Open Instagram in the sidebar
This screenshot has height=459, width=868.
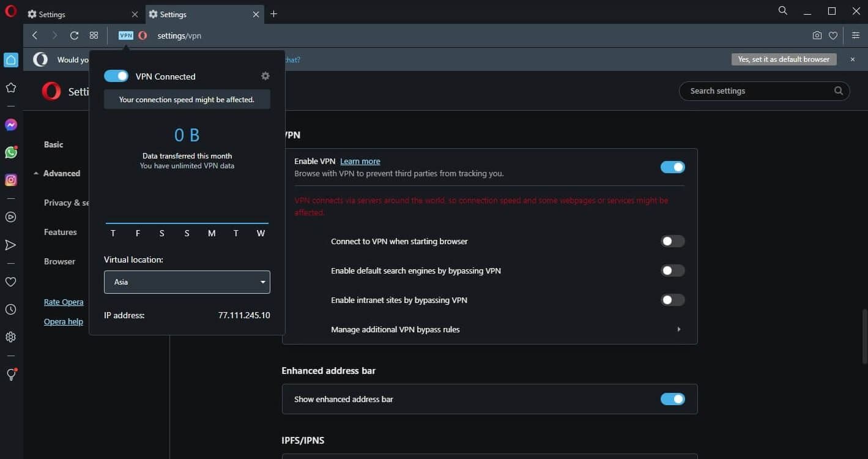[10, 180]
